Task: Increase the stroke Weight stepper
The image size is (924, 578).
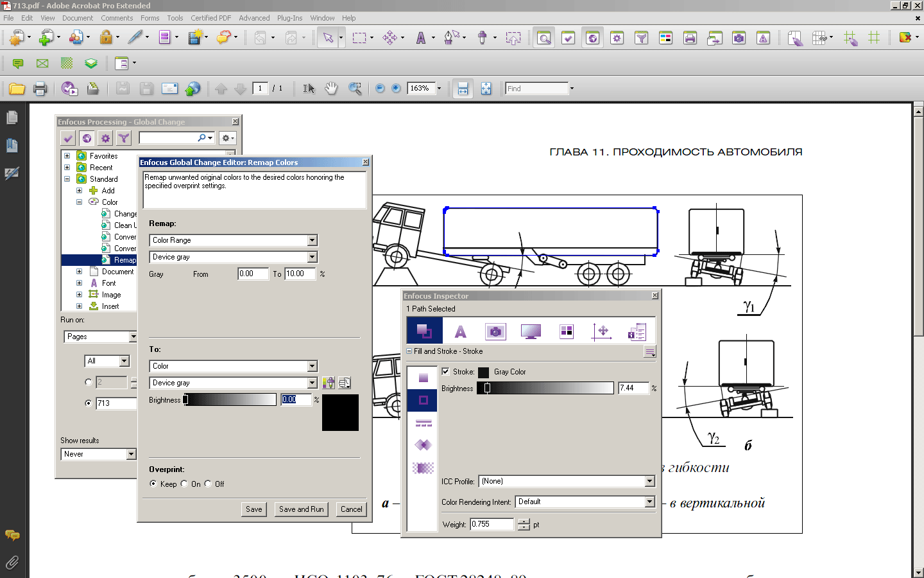Action: coord(524,521)
